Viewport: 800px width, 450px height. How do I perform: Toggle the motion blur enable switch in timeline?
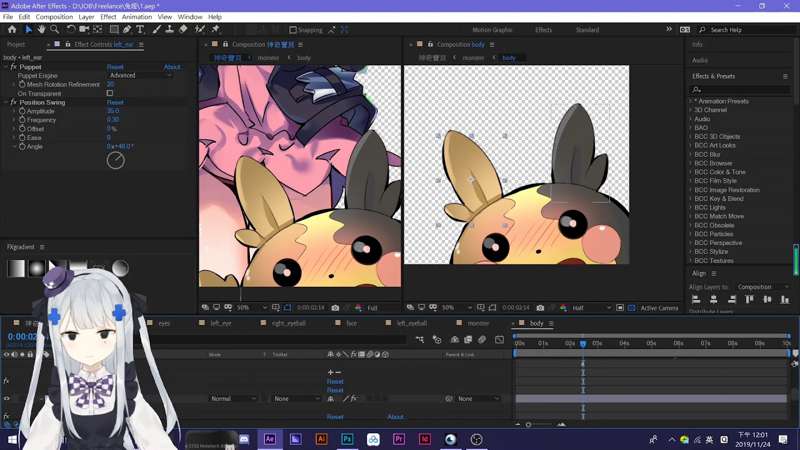482,339
